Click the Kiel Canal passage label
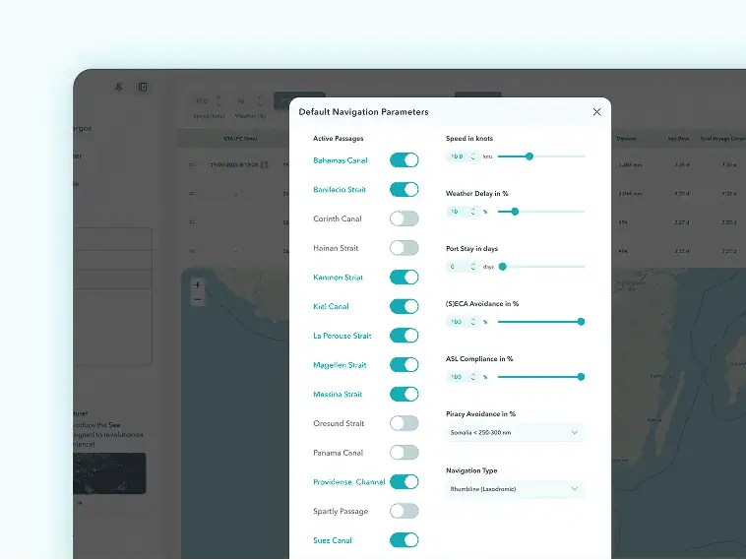 pos(331,306)
